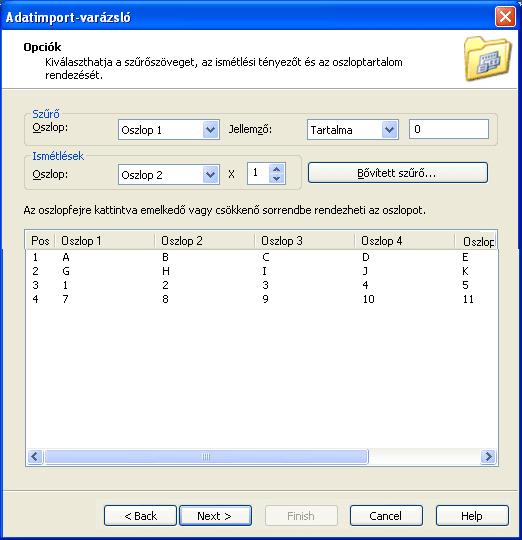Select cell 8 in row 4

(165, 299)
